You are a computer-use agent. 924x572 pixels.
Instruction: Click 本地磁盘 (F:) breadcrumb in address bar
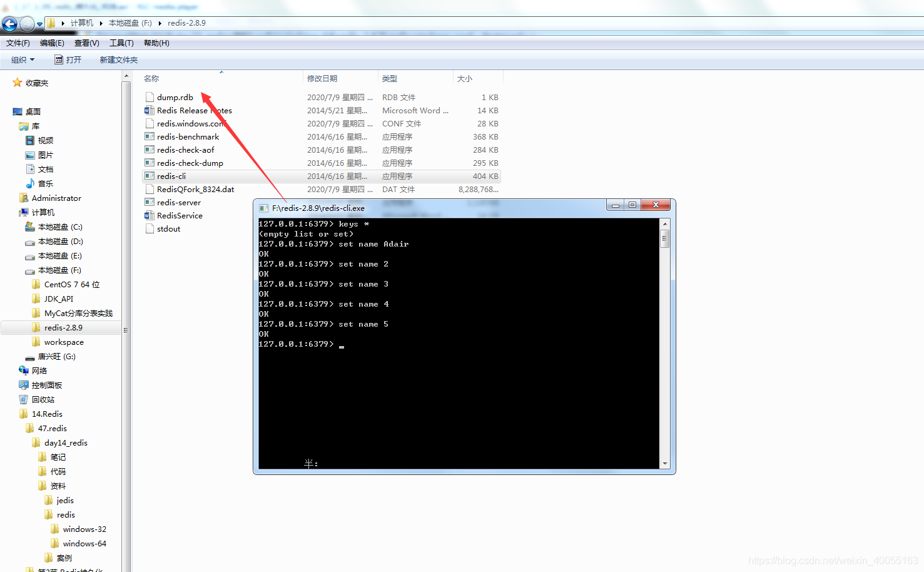(130, 23)
